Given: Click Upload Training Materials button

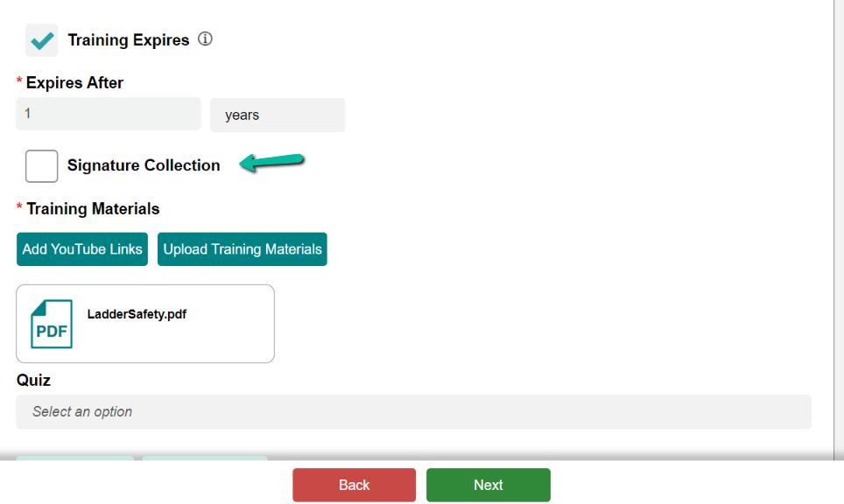Looking at the screenshot, I should point(243,249).
